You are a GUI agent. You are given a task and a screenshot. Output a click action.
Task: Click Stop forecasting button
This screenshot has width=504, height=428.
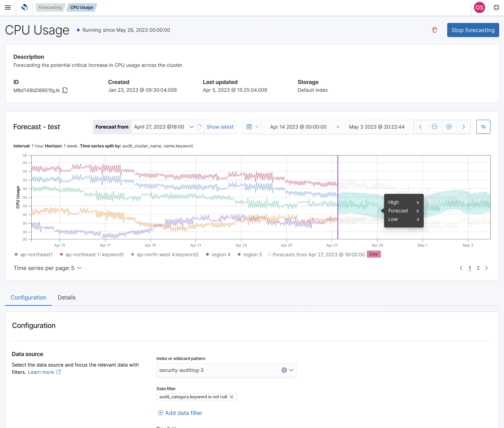[x=473, y=30]
